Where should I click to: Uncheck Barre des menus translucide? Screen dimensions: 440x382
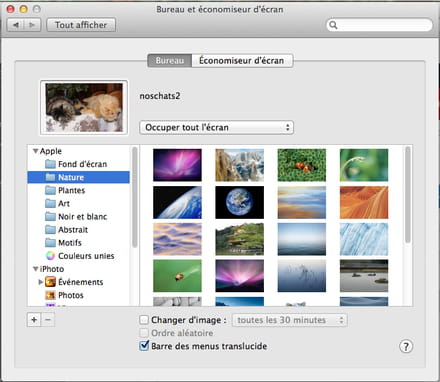[x=144, y=346]
